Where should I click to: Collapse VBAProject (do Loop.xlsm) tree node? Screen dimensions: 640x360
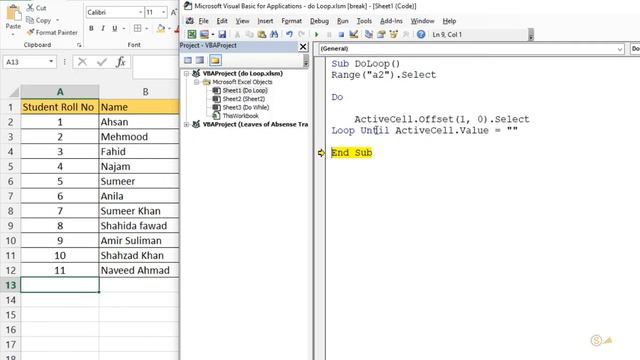click(x=187, y=73)
